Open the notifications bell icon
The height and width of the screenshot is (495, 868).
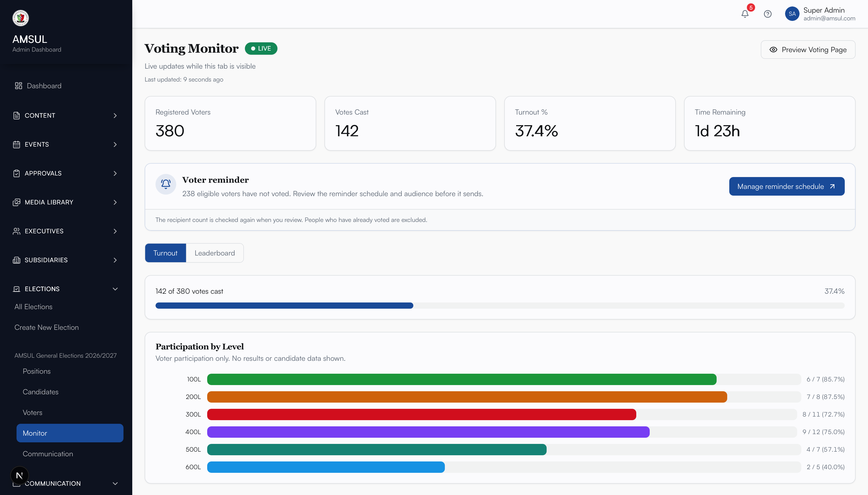tap(745, 14)
